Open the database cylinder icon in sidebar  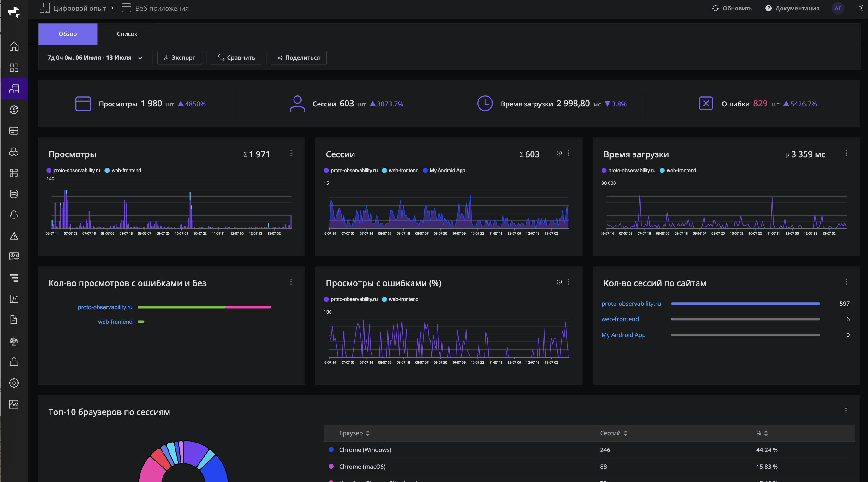[14, 194]
